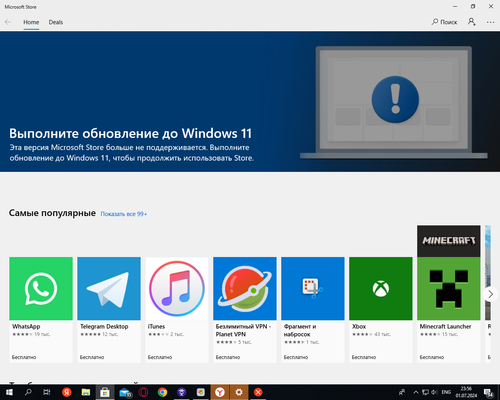Select the iTunes app icon

[177, 288]
